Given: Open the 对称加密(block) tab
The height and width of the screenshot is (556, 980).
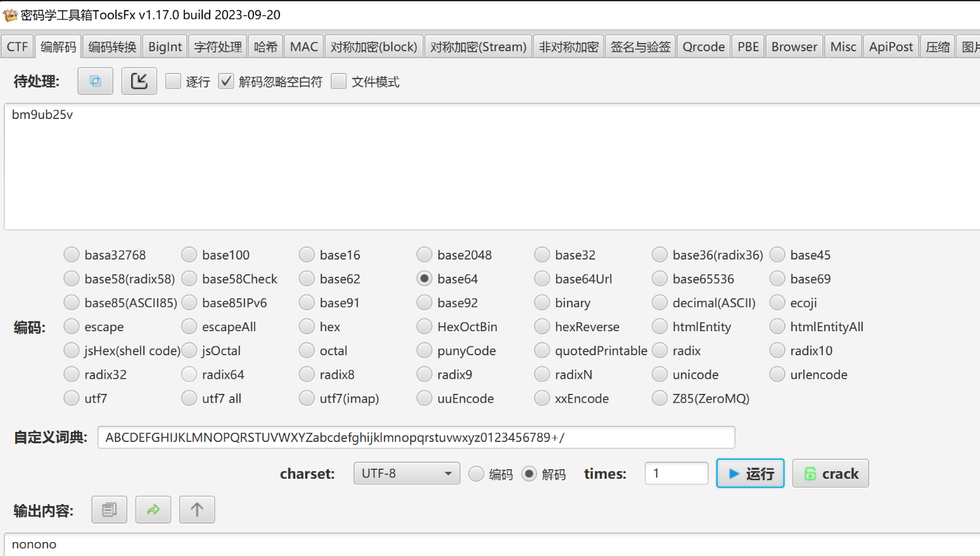Looking at the screenshot, I should tap(374, 47).
